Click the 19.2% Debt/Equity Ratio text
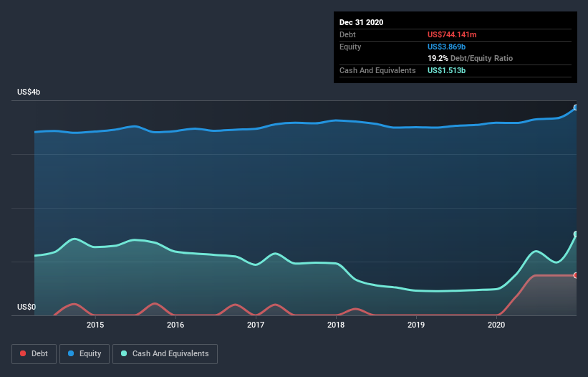The width and height of the screenshot is (588, 377). coord(471,58)
